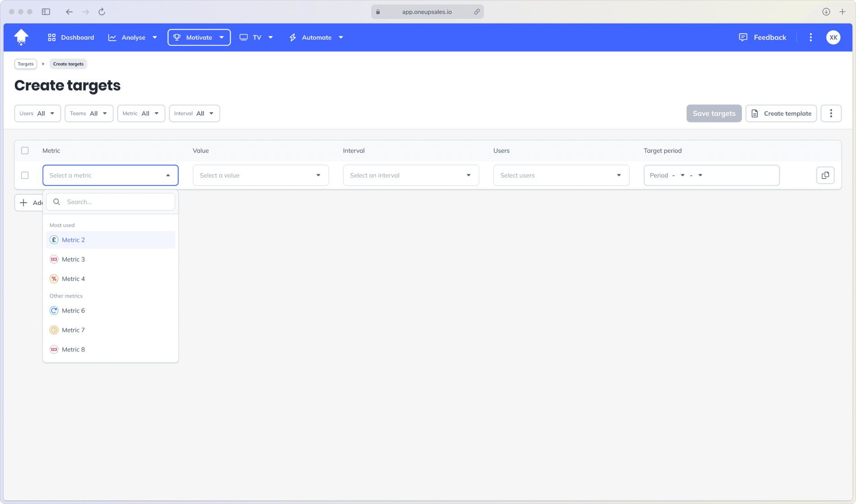Screen dimensions: 856x504
Task: Open the Teams All filter
Action: click(x=89, y=114)
